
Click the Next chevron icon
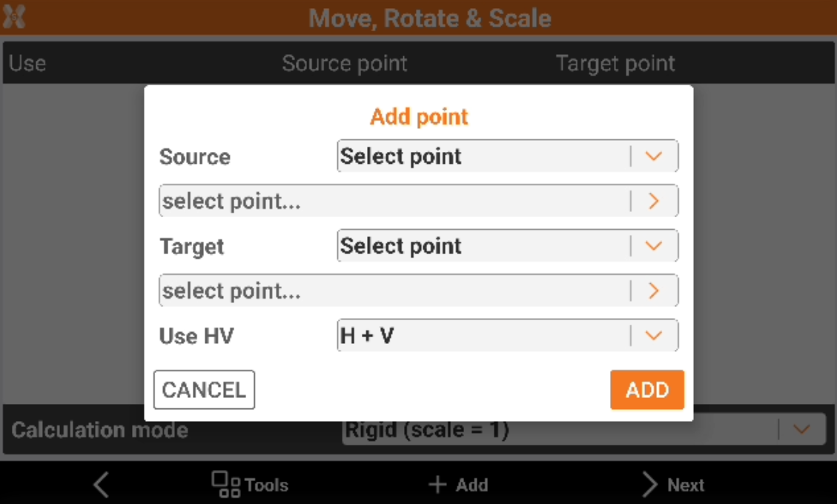click(x=650, y=485)
